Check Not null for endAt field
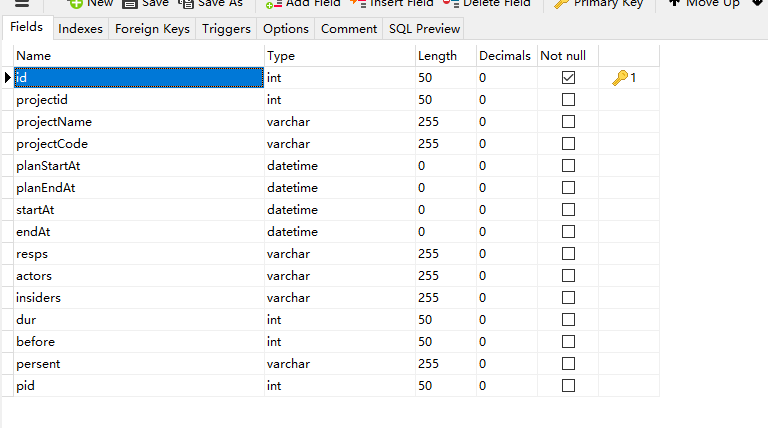 coord(568,232)
